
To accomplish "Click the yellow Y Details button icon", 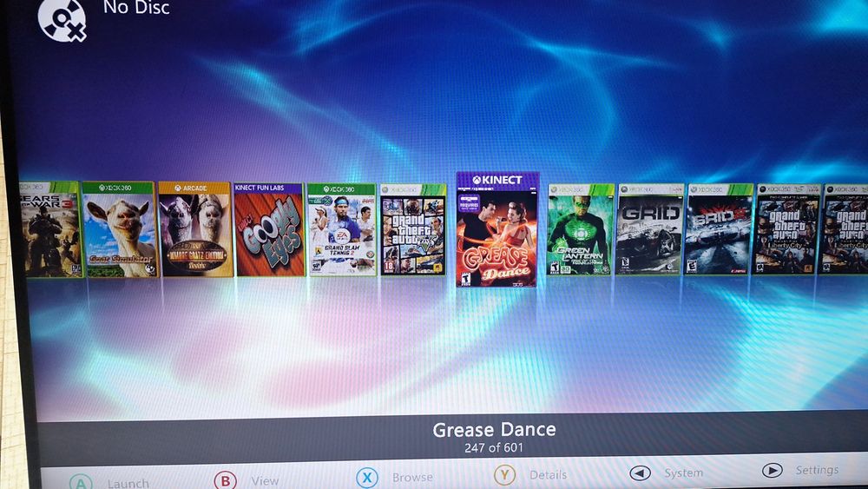I will (504, 474).
